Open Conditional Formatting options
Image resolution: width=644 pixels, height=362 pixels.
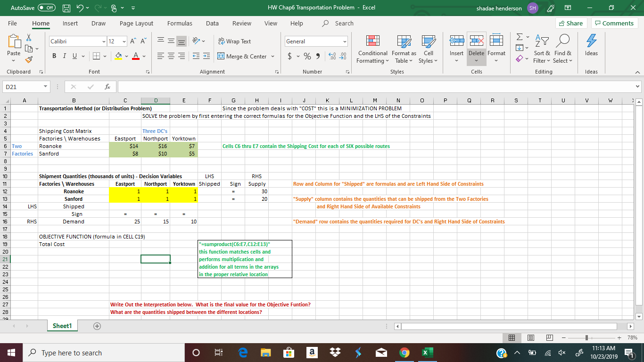pyautogui.click(x=372, y=49)
